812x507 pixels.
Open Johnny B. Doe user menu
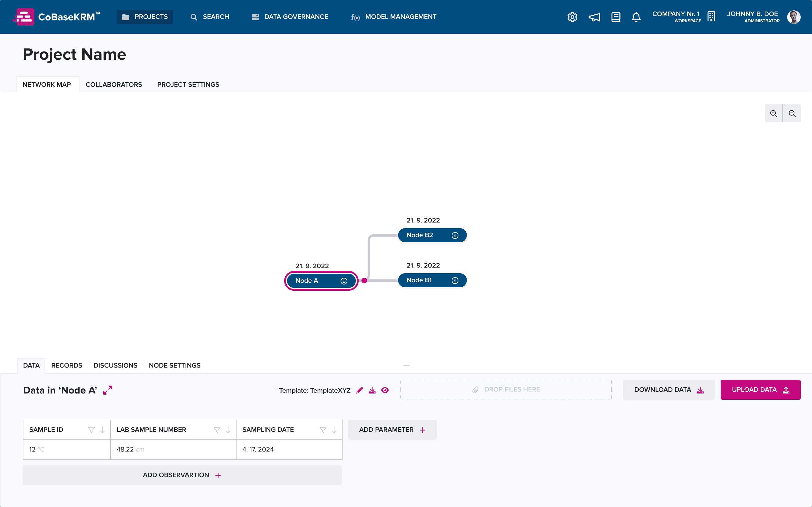764,17
